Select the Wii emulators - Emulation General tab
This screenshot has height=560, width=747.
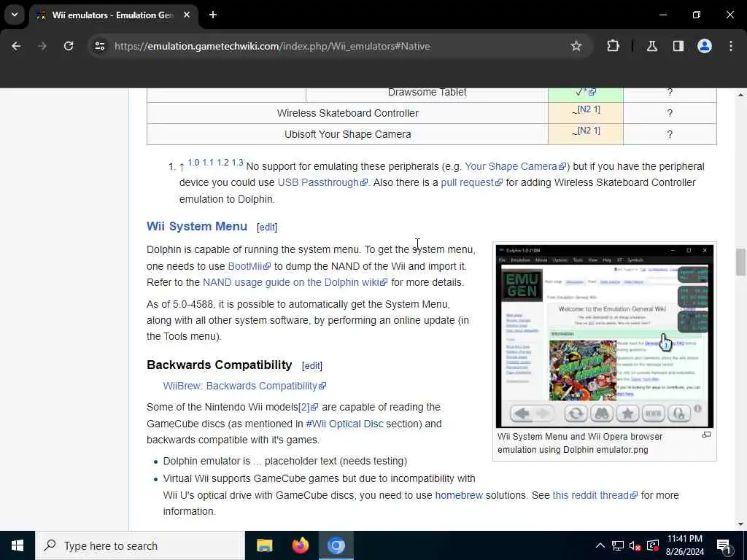pos(113,15)
